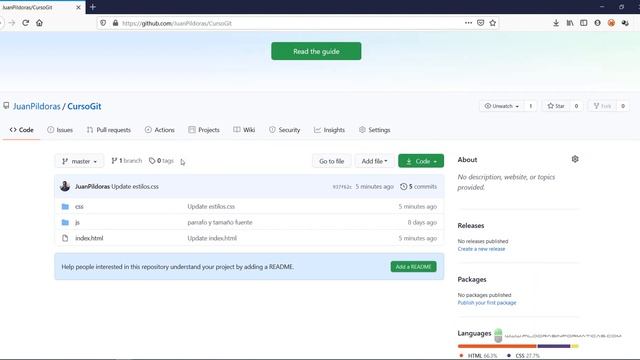Open the Actions tab
Viewport: 640px width, 360px height.
point(160,130)
